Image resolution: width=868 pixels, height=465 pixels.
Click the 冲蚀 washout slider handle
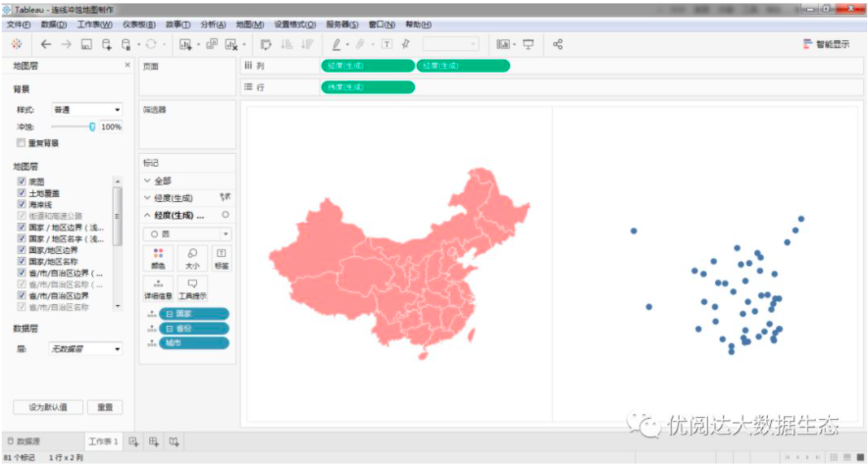(x=92, y=127)
